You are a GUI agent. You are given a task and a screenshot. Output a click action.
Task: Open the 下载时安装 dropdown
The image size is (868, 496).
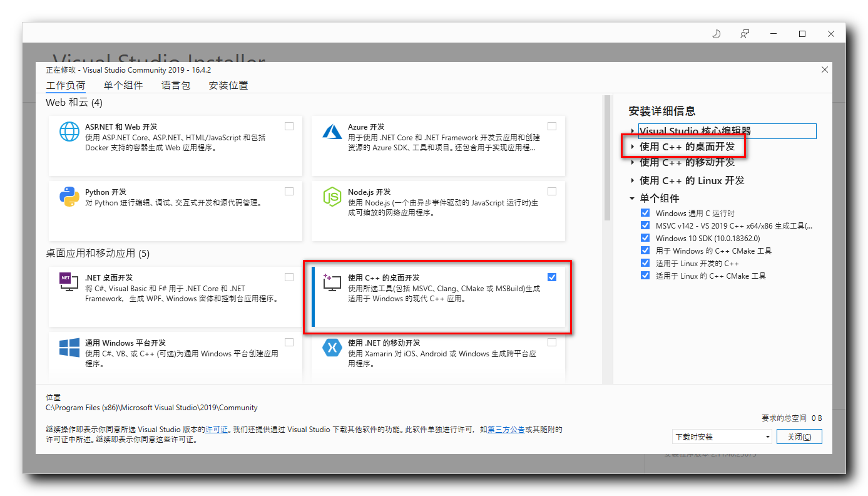722,437
